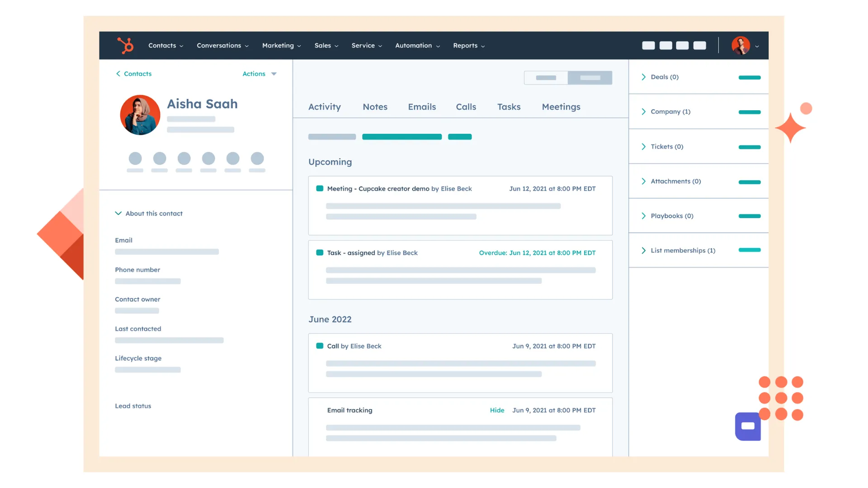The height and width of the screenshot is (488, 868).
Task: Click the HubSpot sprocket logo
Action: click(x=125, y=46)
